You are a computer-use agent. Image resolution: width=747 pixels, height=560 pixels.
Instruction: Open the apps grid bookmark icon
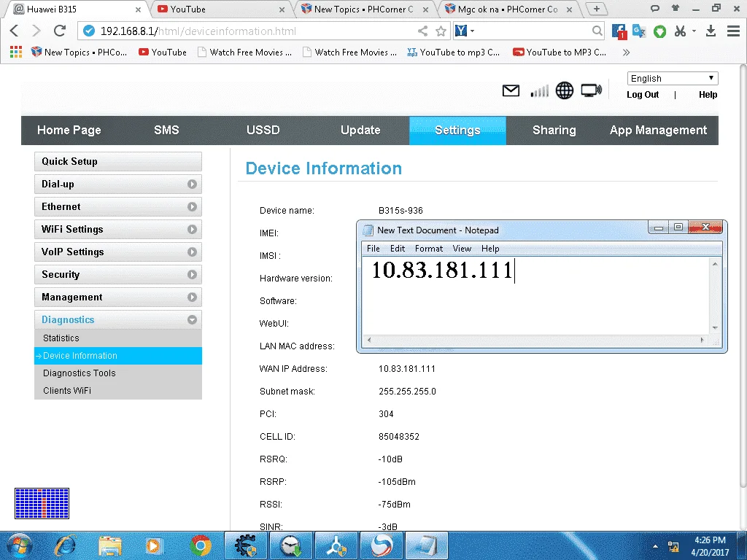[16, 52]
